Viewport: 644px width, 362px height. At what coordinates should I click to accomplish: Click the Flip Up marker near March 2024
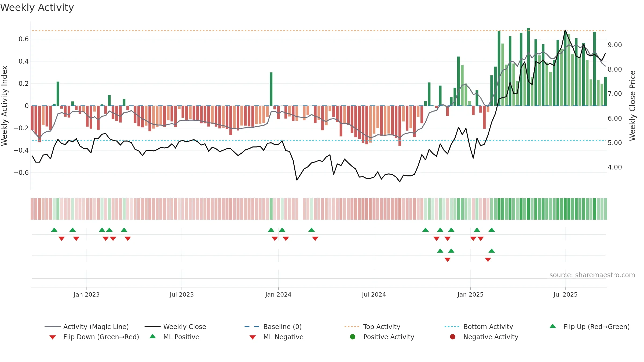[312, 230]
